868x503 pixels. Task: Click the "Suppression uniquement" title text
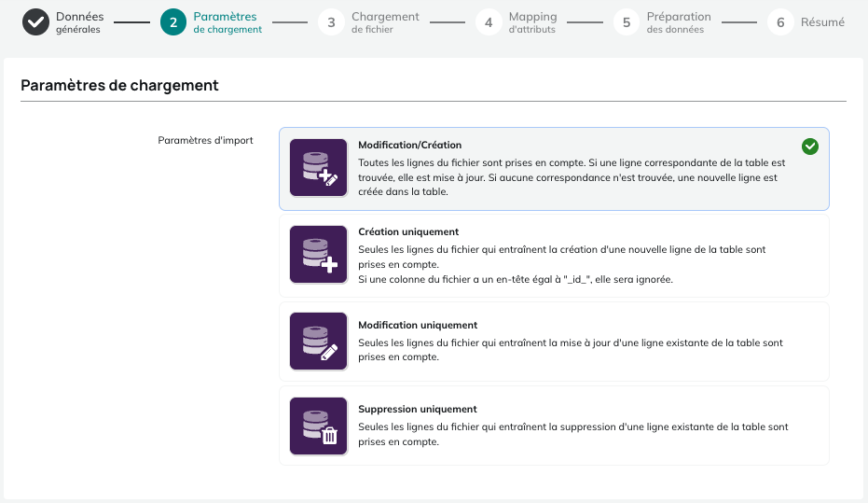pos(418,409)
